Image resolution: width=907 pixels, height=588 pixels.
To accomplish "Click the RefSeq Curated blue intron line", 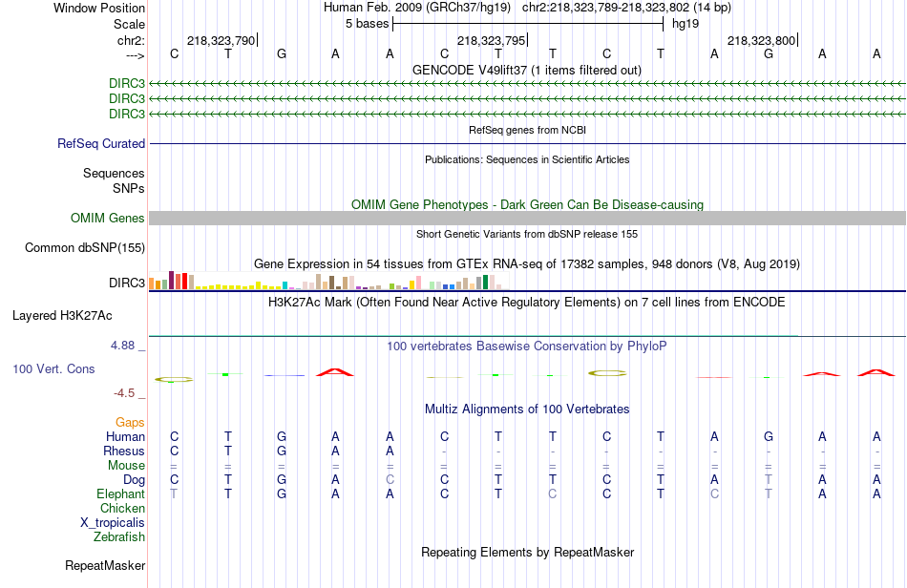I will coord(527,143).
